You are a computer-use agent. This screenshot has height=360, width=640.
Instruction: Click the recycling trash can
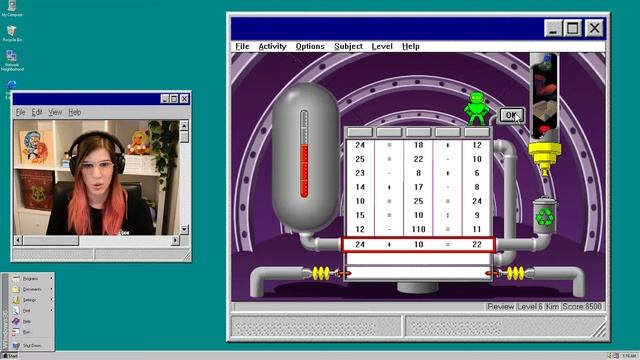(x=544, y=215)
